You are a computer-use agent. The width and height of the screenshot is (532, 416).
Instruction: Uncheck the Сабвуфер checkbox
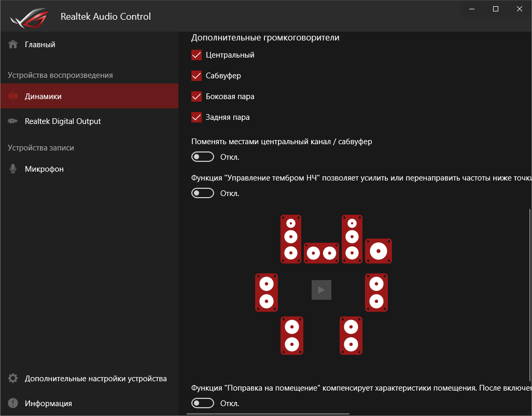pyautogui.click(x=197, y=76)
